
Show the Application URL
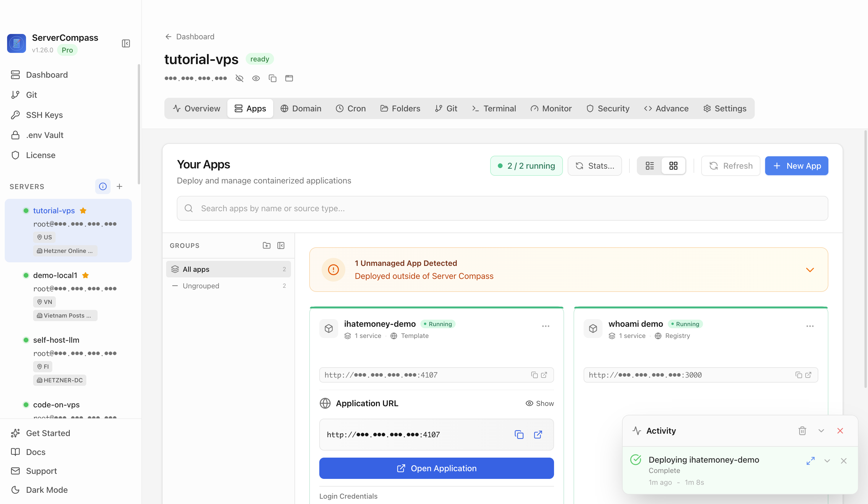[540, 403]
